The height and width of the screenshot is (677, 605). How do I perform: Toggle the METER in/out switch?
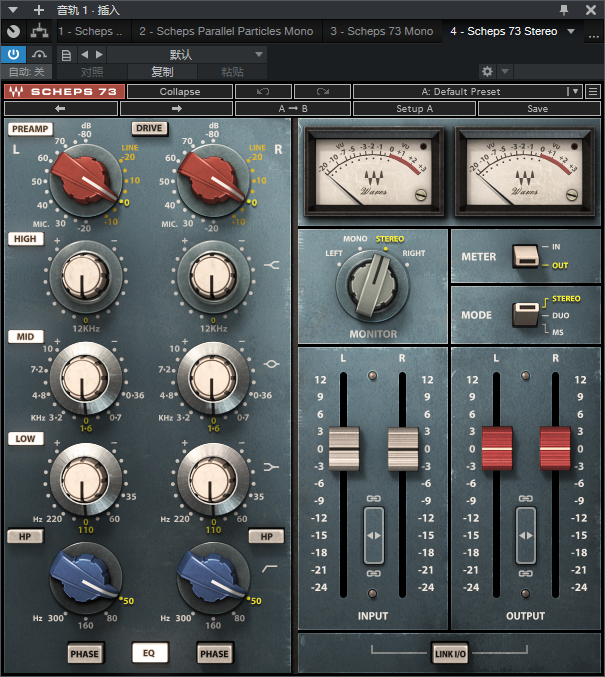point(526,256)
